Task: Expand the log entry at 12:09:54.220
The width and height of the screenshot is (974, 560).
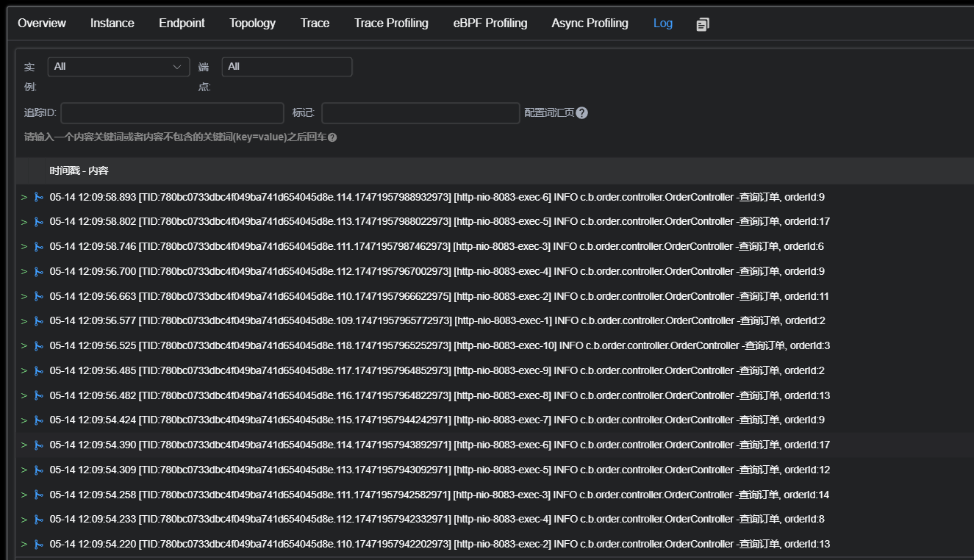Action: 24,545
